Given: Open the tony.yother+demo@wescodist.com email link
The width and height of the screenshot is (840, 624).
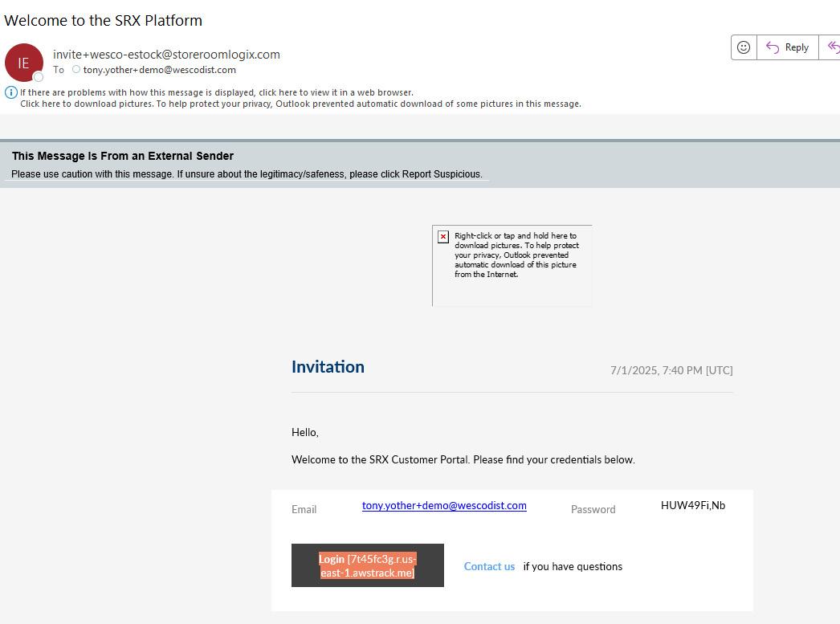Looking at the screenshot, I should click(x=444, y=506).
